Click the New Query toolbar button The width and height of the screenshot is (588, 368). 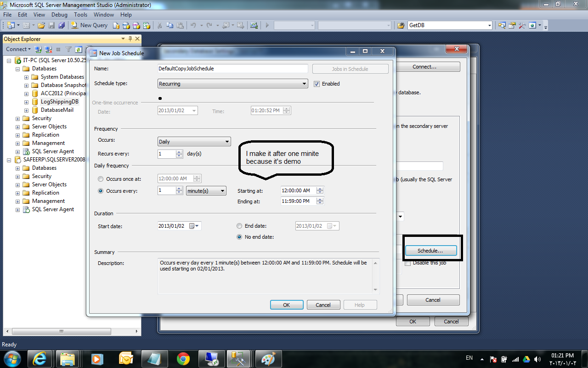pyautogui.click(x=90, y=25)
